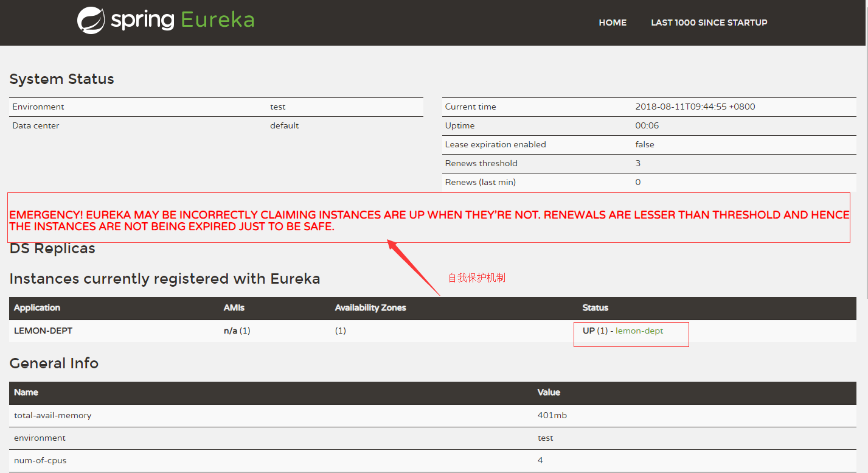The image size is (868, 473).
Task: Select the num-of-cpus row name
Action: click(40, 460)
